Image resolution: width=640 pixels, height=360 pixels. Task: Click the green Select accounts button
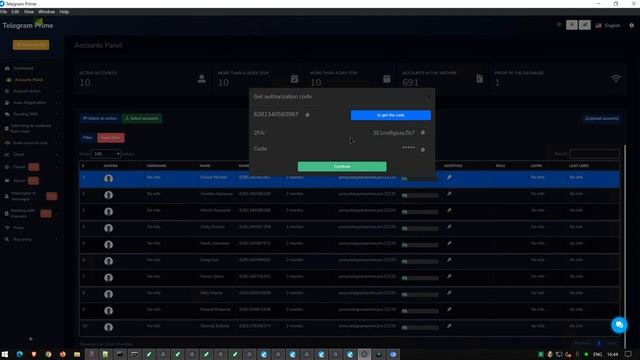[142, 118]
